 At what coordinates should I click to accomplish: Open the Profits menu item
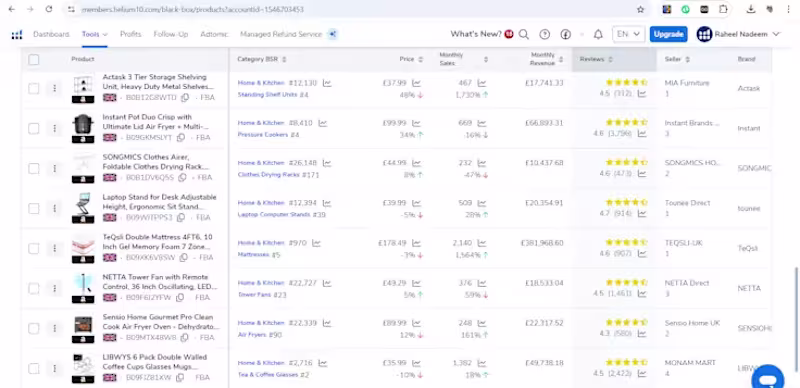[x=131, y=34]
